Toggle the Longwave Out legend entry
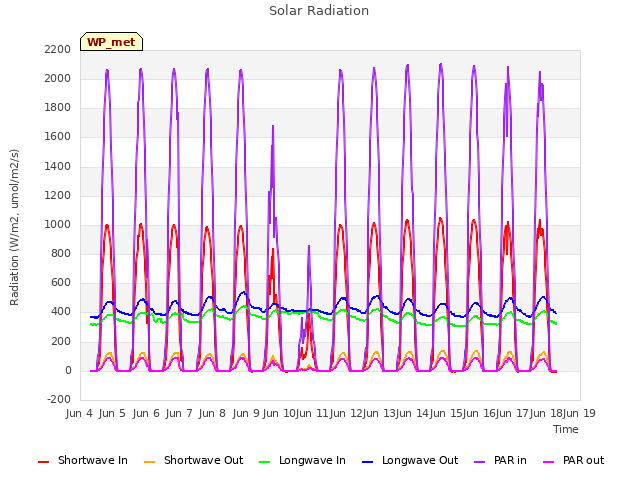 pyautogui.click(x=410, y=460)
